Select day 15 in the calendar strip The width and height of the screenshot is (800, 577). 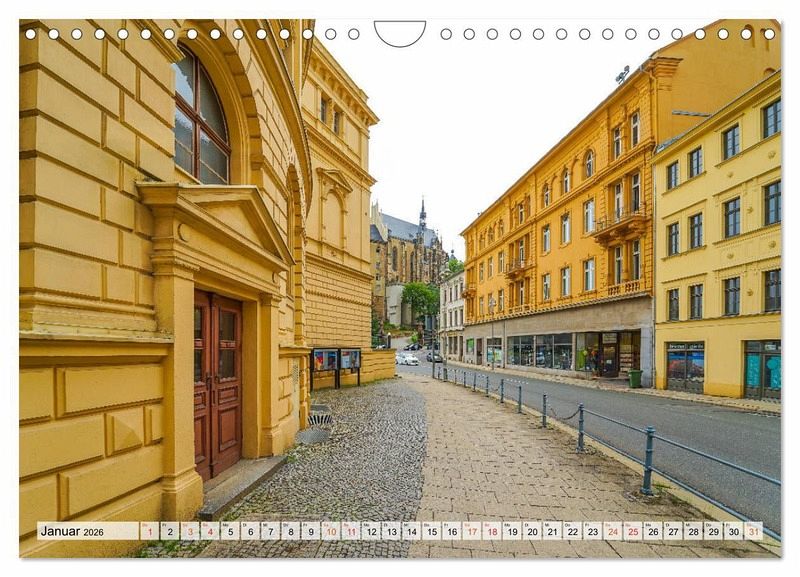pyautogui.click(x=432, y=531)
